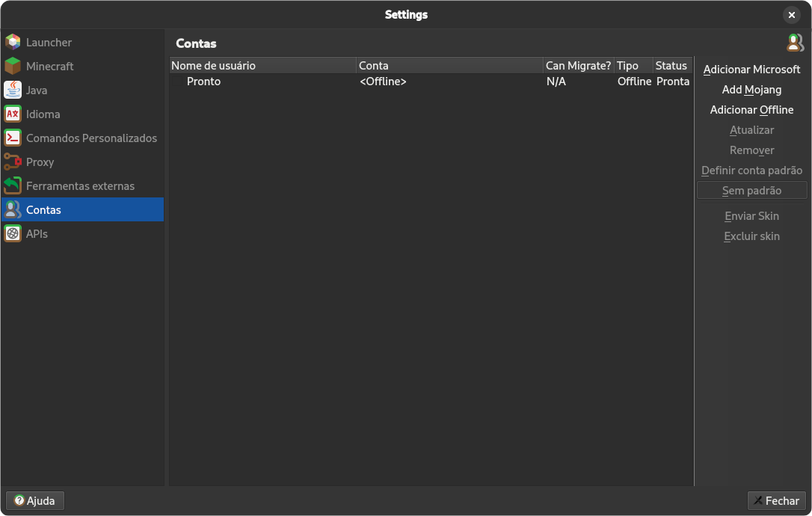Sort by the Tipo column header
The width and height of the screenshot is (812, 516).
634,65
